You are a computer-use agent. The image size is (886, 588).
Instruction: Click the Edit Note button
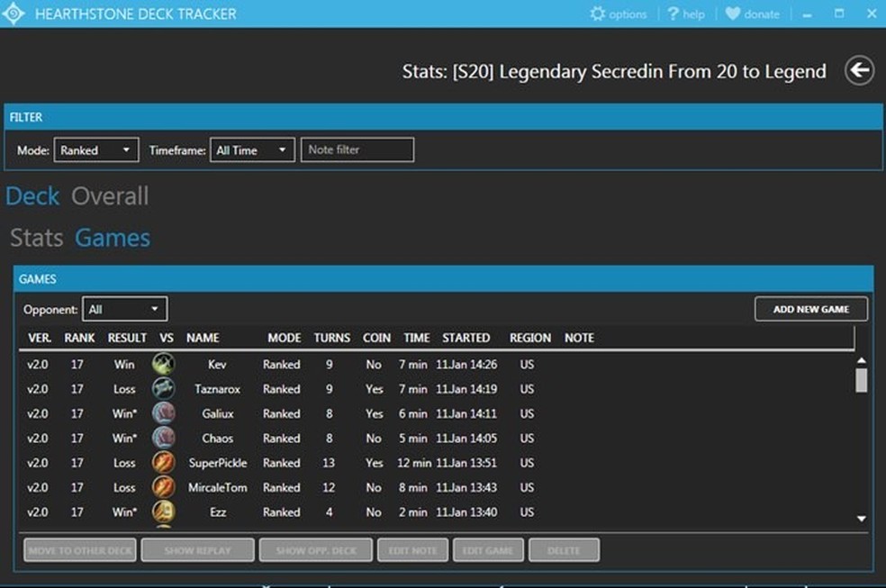tap(412, 550)
